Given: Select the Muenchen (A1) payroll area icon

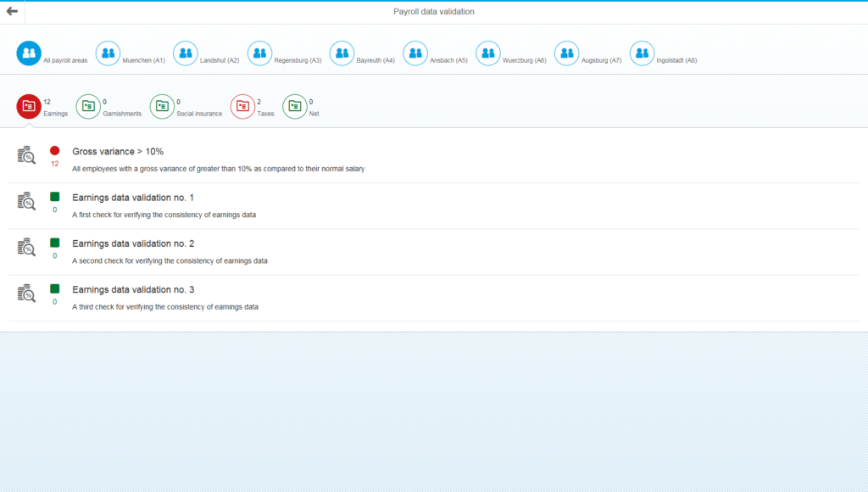Looking at the screenshot, I should pos(108,53).
